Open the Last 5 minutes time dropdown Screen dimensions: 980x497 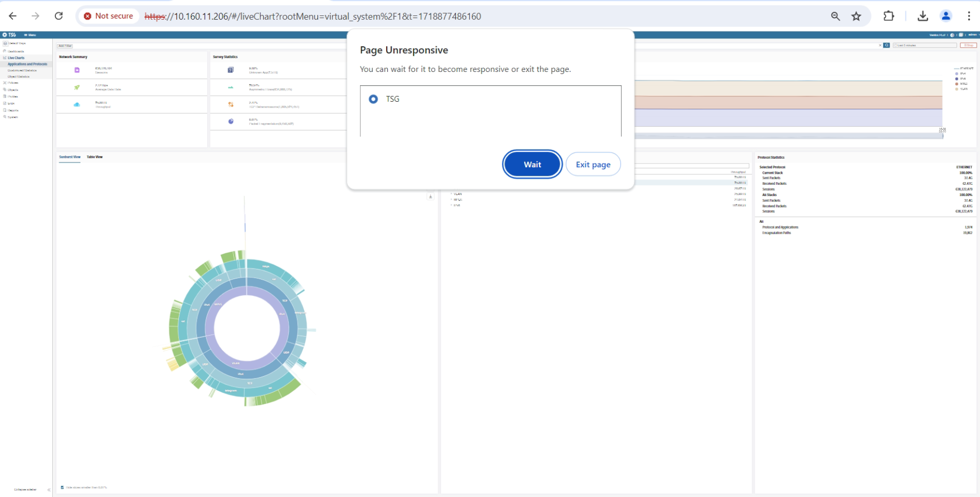point(924,45)
